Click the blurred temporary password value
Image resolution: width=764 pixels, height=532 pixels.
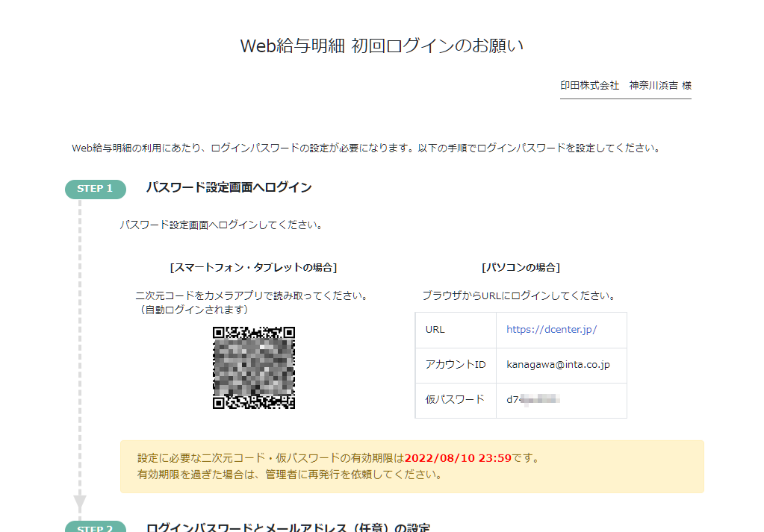pos(533,400)
